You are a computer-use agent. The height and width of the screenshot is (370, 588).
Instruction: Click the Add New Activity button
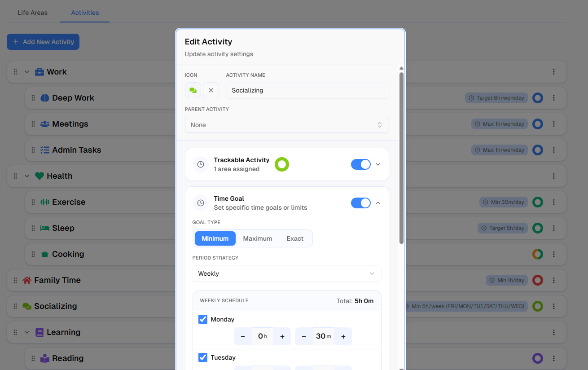(43, 42)
